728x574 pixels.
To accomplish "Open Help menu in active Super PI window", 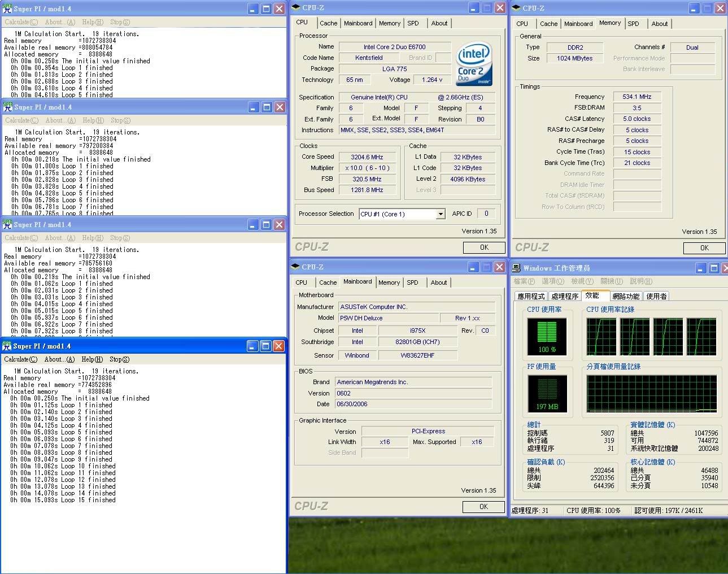I will [92, 359].
